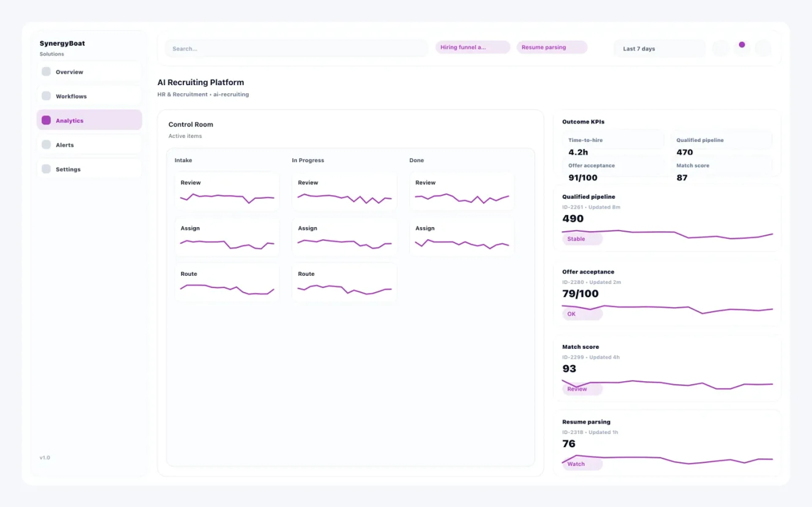Toggle the Resume parsing filter chip
812x507 pixels.
(x=552, y=47)
